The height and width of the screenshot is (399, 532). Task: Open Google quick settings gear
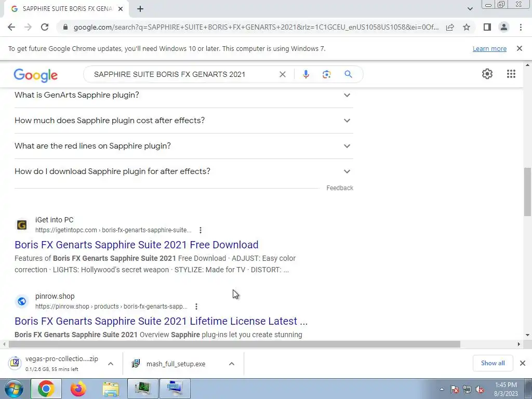pos(487,74)
